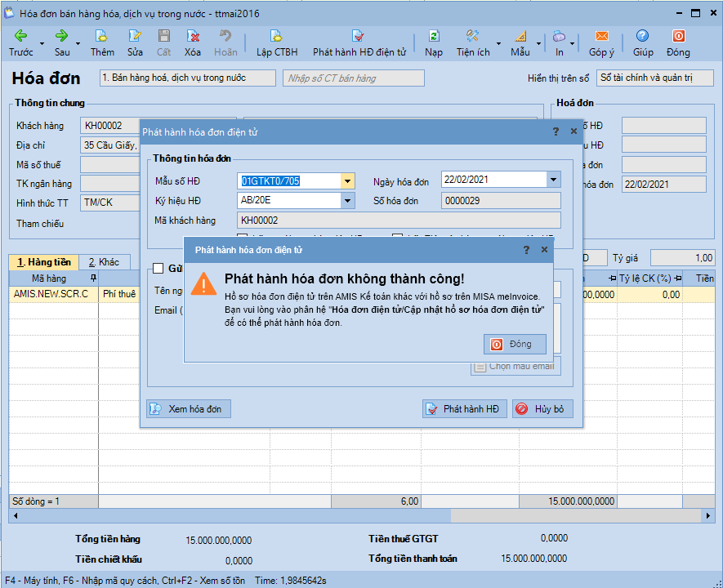Expand the Ký hiệu HĐ dropdown

[348, 201]
